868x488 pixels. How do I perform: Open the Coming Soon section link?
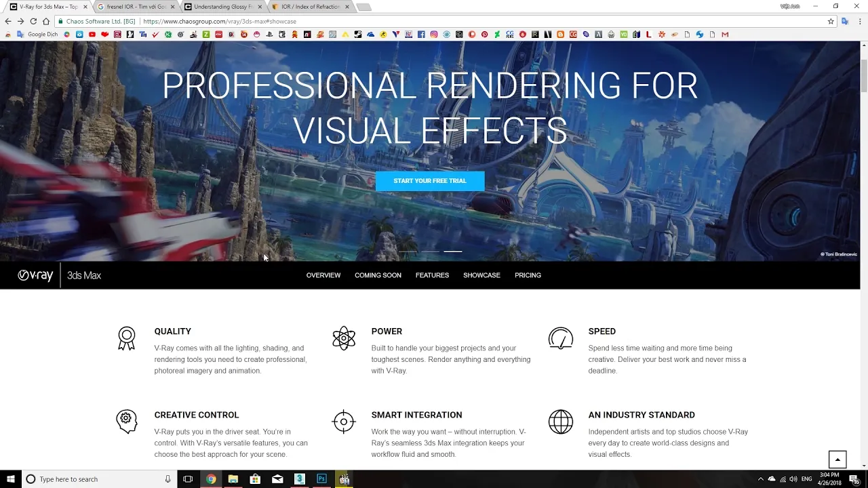[x=378, y=275]
